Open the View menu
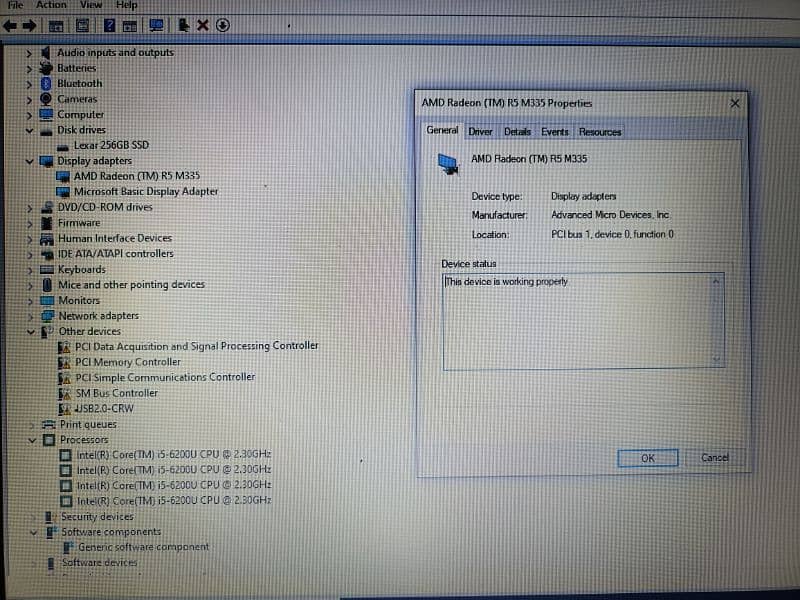Viewport: 800px width, 600px height. (91, 5)
